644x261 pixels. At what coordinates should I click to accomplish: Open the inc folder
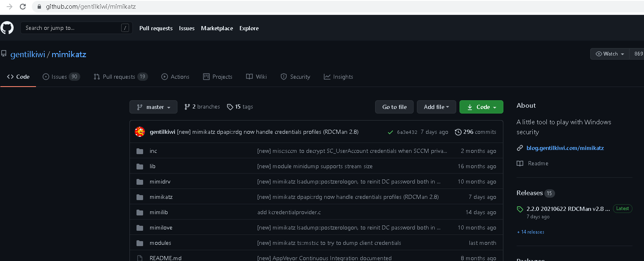(x=153, y=151)
